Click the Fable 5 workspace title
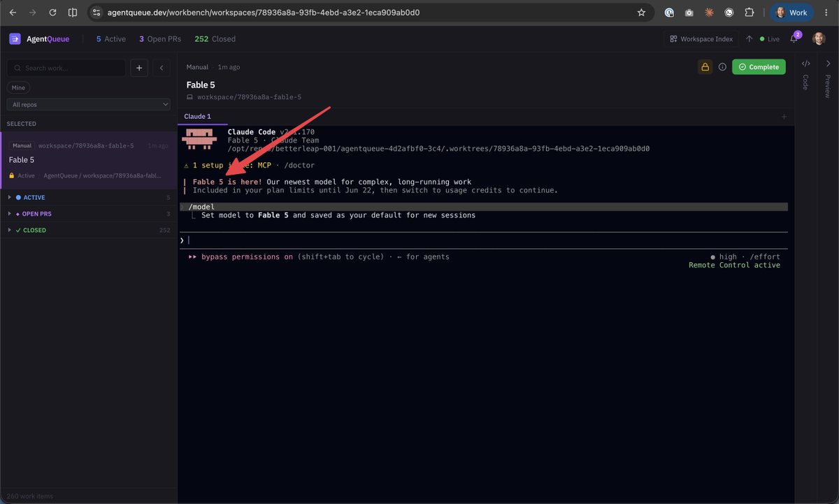839x504 pixels. (x=201, y=85)
